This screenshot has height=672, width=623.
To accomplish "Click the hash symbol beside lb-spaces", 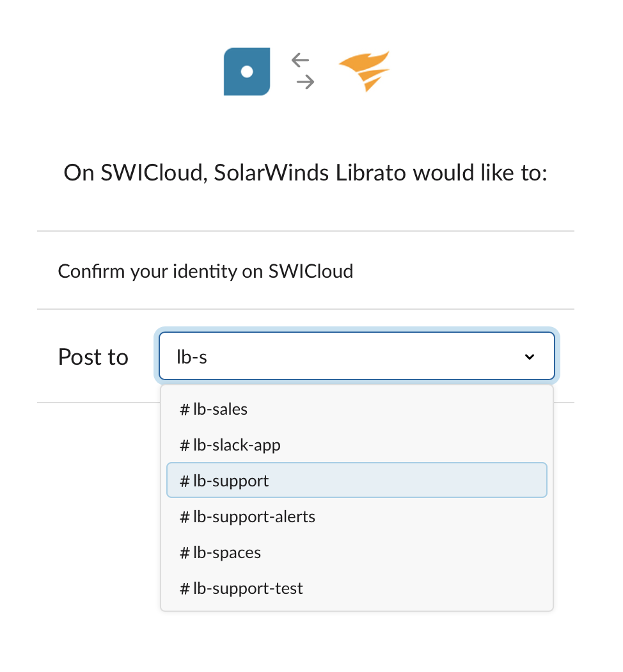I will point(184,552).
